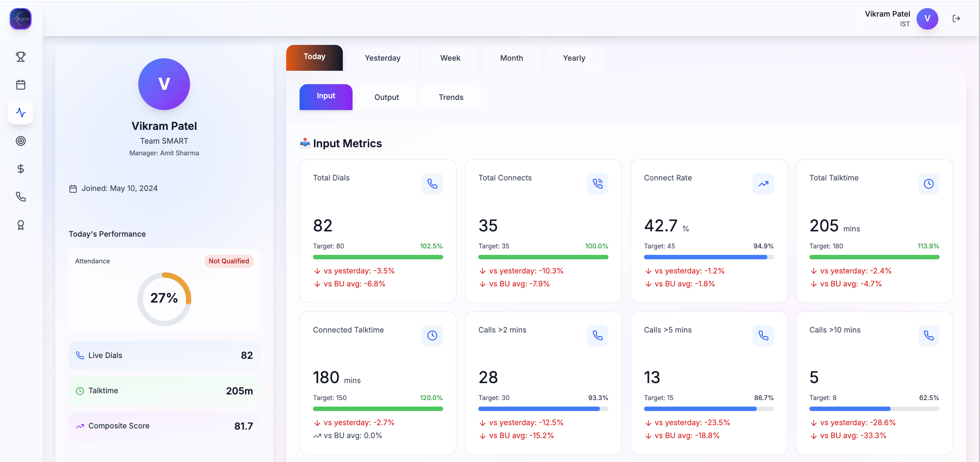Open the Trends tab
Image resolution: width=980 pixels, height=462 pixels.
[x=451, y=97]
